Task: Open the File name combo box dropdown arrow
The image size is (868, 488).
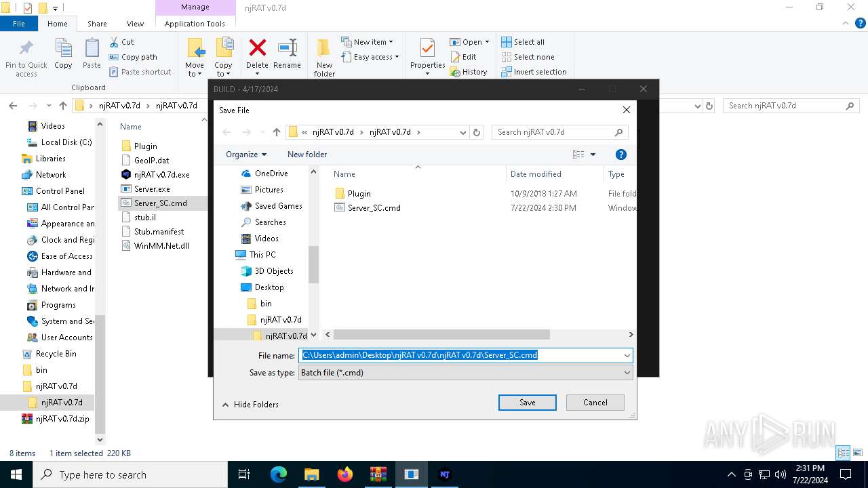Action: tap(627, 355)
